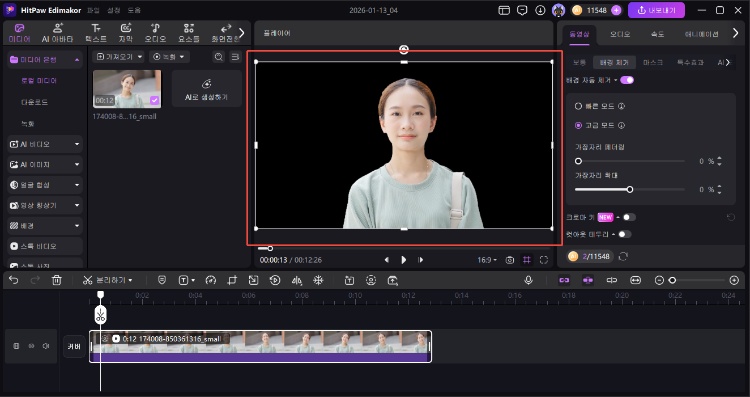The width and height of the screenshot is (750, 397).
Task: Expand the AI 비디오 section
Action: click(x=77, y=144)
